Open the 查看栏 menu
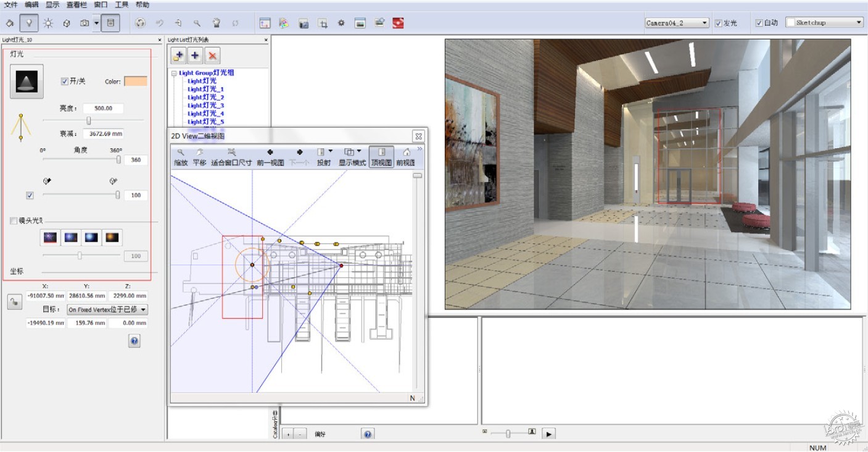Screen dimensions: 868x452 click(76, 5)
